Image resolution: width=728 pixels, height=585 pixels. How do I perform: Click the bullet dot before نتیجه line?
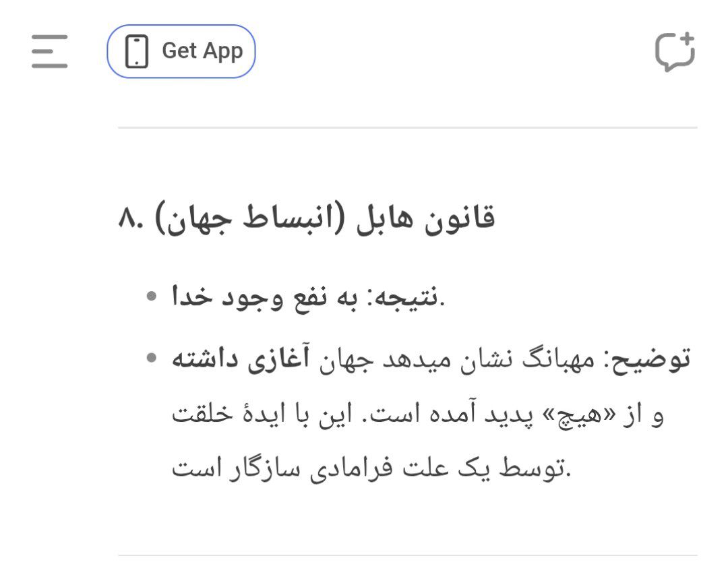pos(152,296)
